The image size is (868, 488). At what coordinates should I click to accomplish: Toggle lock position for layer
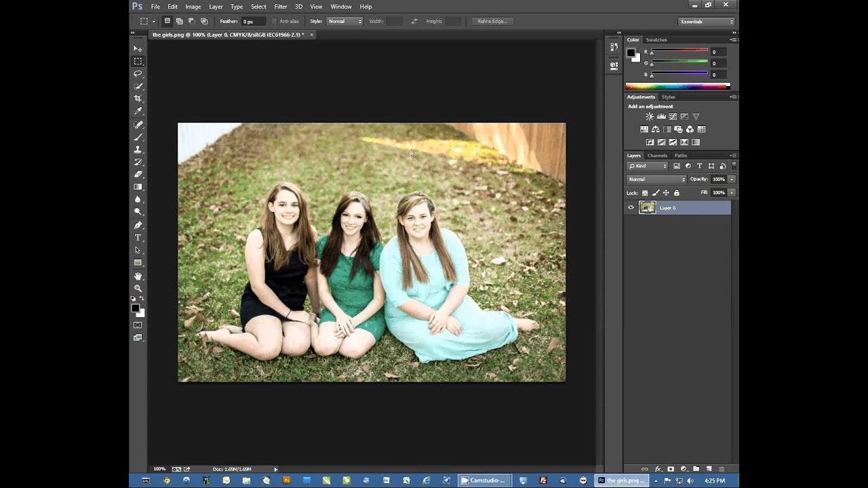pos(666,193)
